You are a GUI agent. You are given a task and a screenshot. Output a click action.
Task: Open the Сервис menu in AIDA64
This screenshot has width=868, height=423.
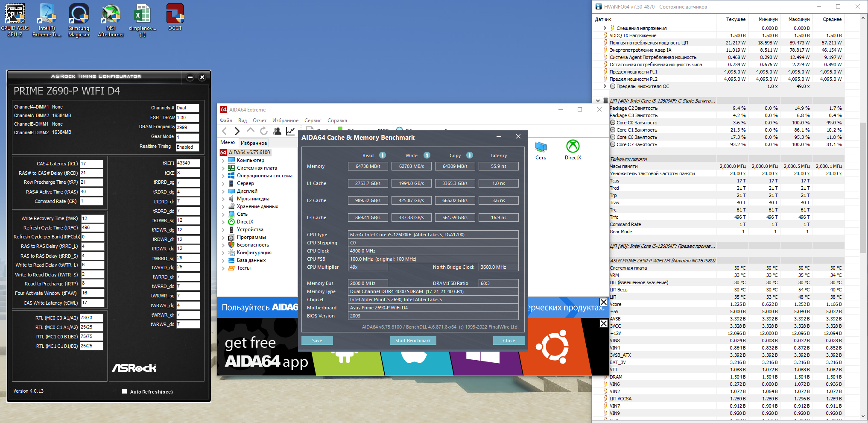pos(313,120)
